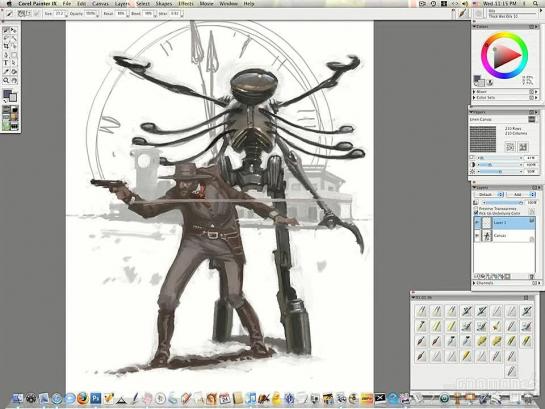Expand the Mixer panel

474,92
